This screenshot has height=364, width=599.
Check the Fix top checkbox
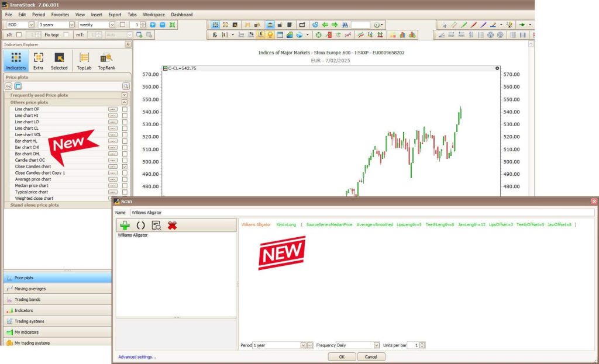66,34
